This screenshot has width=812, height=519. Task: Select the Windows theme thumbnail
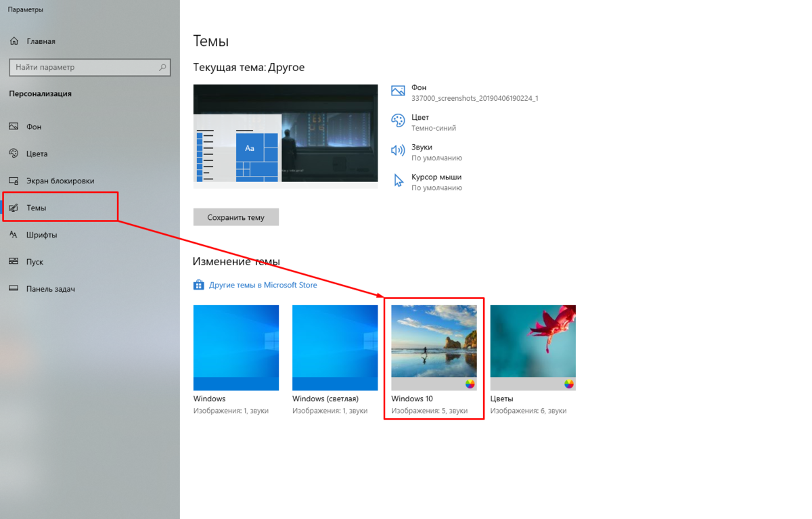pyautogui.click(x=236, y=348)
